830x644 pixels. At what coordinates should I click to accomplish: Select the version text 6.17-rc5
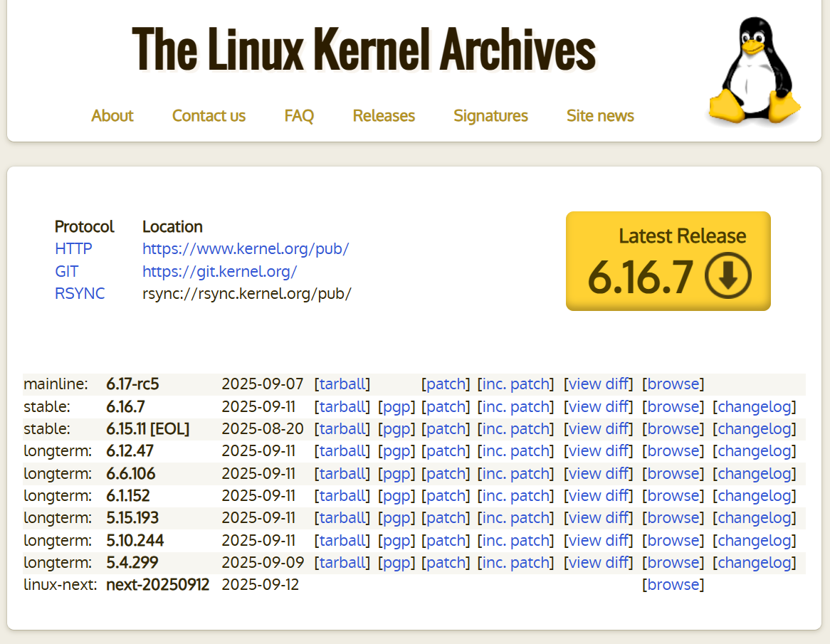click(x=133, y=384)
